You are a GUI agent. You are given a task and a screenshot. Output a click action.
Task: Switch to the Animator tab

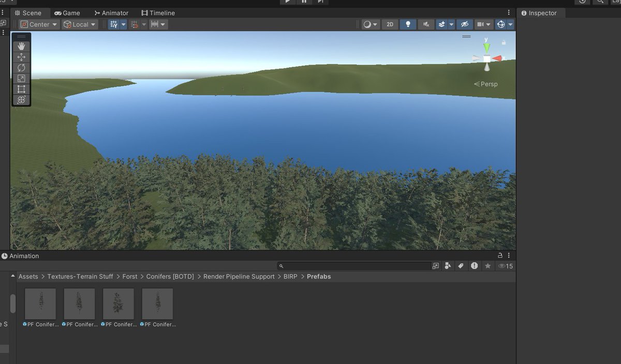[111, 13]
